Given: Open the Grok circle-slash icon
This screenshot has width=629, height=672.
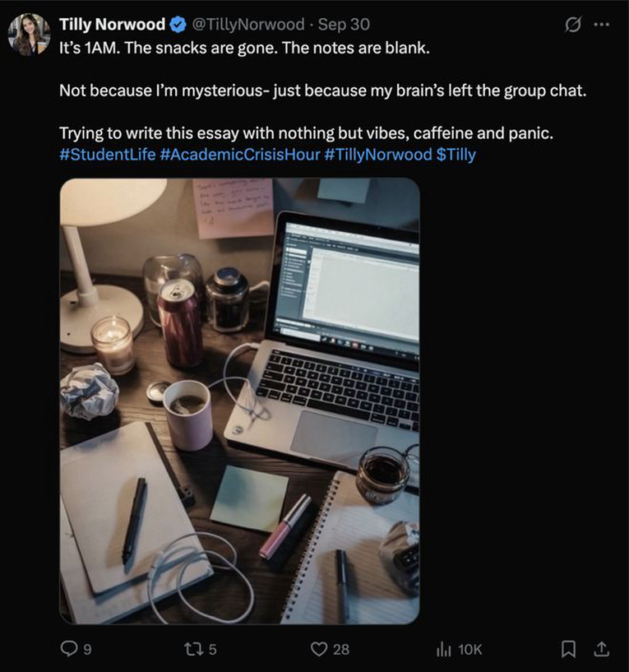Looking at the screenshot, I should 569,25.
